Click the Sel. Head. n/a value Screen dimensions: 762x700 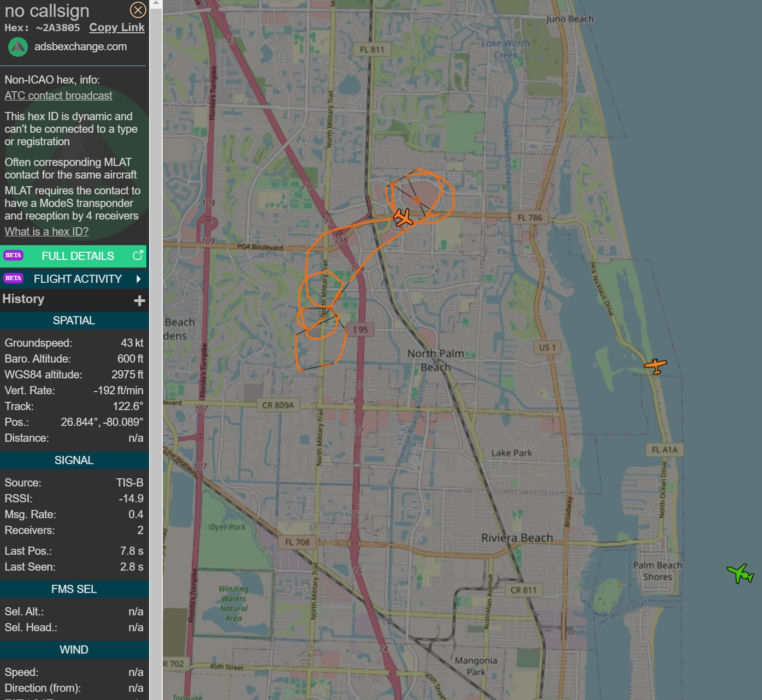[136, 627]
